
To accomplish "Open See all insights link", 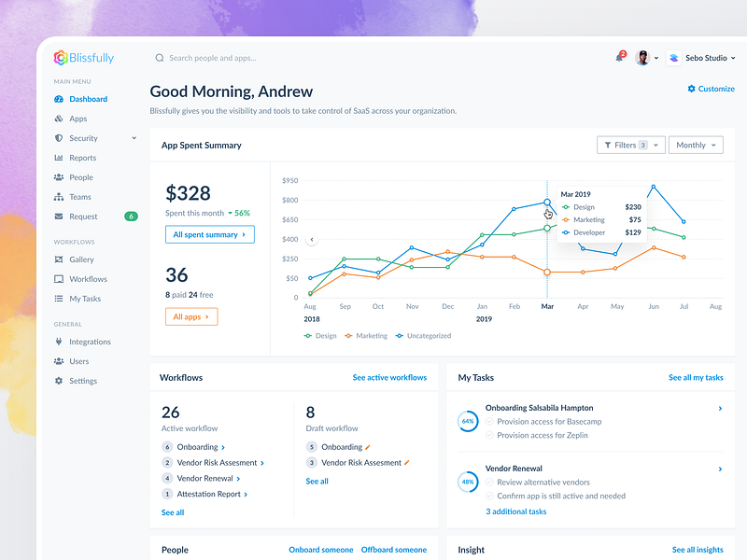I will (x=698, y=550).
